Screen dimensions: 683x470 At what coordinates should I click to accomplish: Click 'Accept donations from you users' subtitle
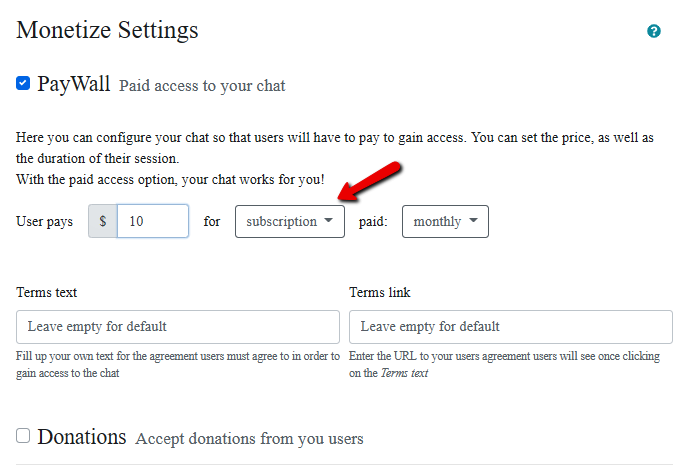tap(249, 439)
